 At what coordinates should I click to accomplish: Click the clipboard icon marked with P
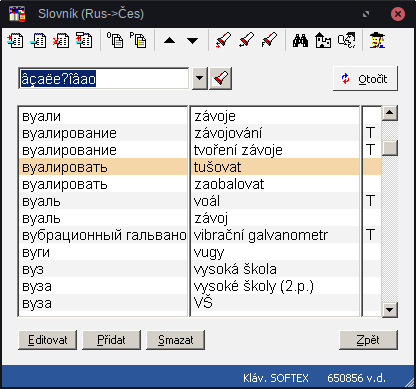tap(138, 40)
